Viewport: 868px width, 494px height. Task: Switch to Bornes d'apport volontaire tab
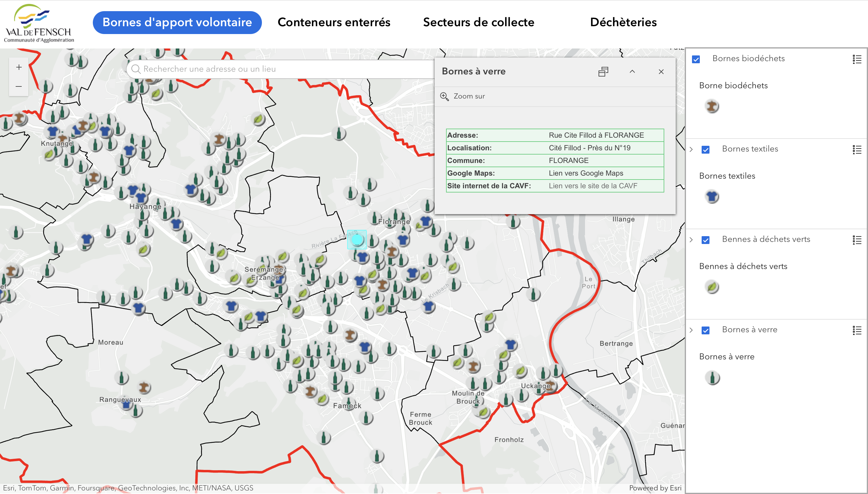pos(177,22)
